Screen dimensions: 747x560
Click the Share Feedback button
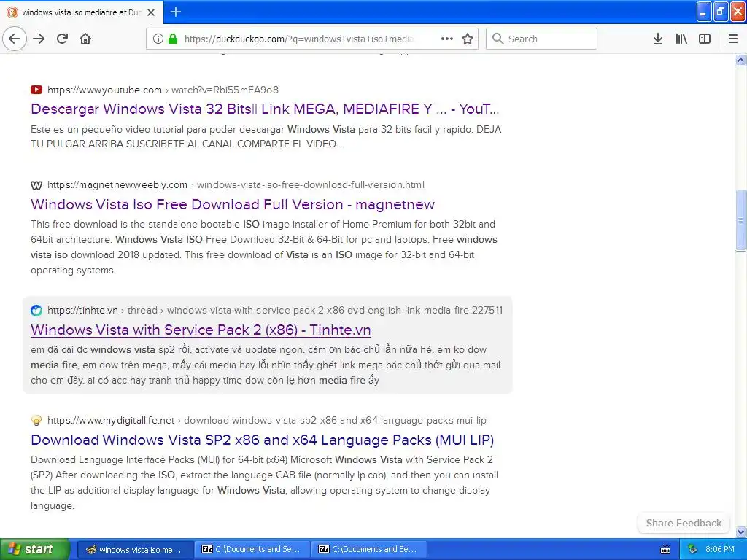tap(684, 523)
